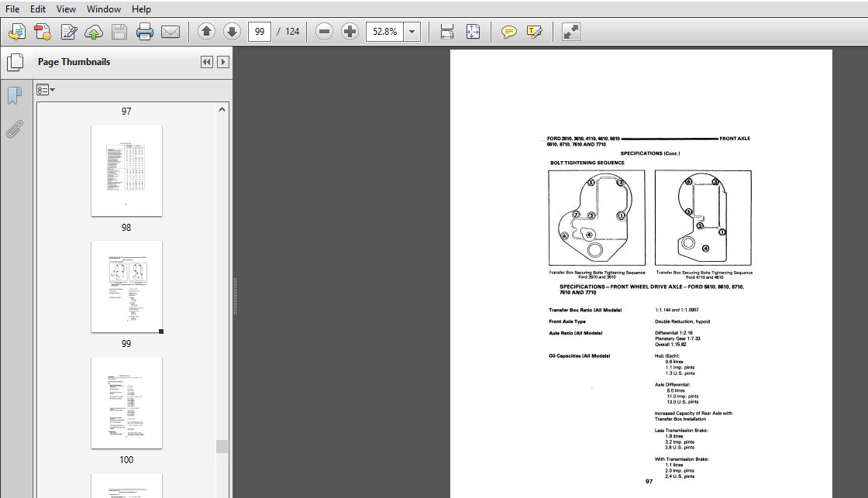868x498 pixels.
Task: Click the zoom percentage field 52.8%
Action: [384, 32]
